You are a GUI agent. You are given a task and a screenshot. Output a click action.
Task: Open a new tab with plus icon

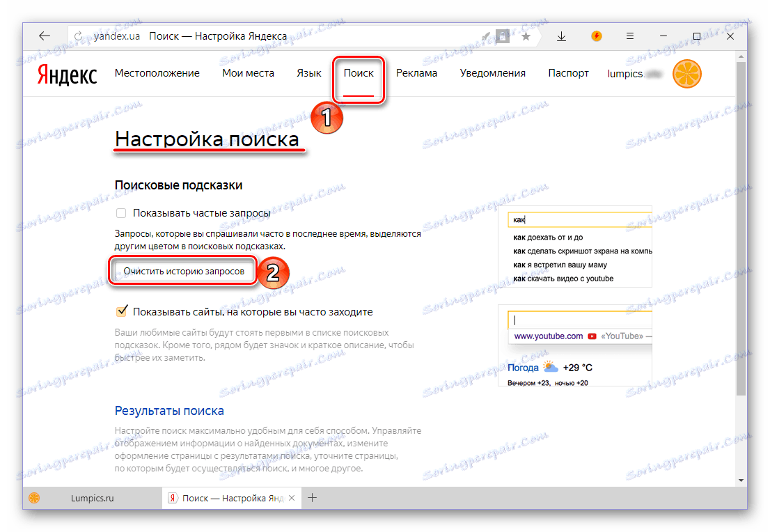(x=312, y=498)
